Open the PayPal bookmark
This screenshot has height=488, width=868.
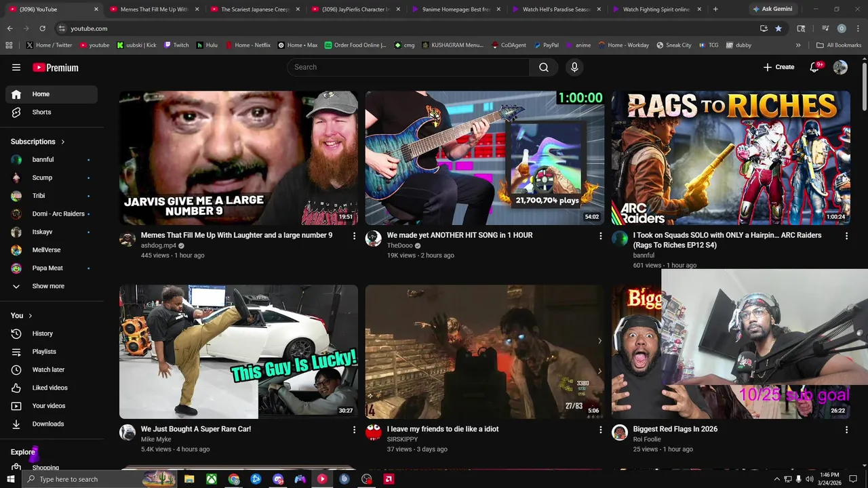(x=546, y=45)
